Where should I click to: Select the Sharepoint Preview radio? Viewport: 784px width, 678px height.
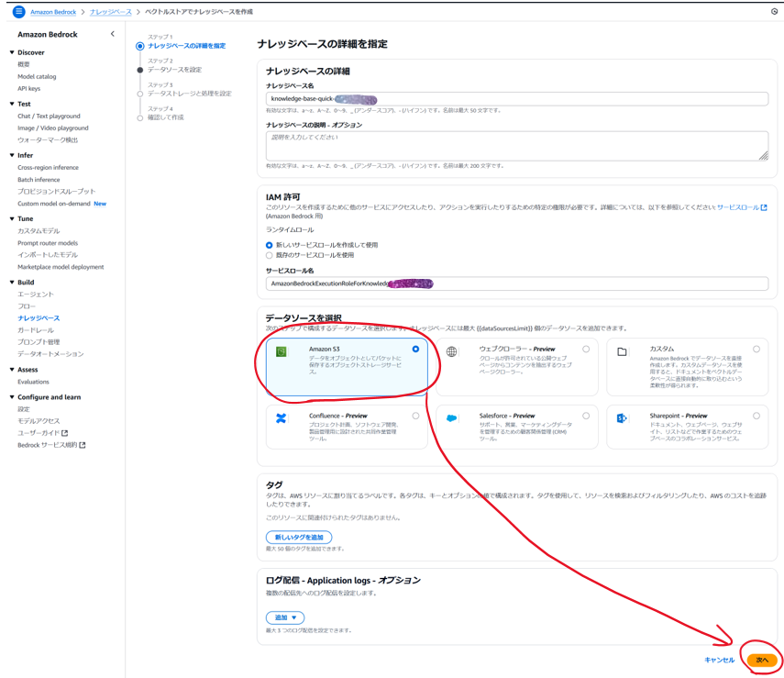(756, 416)
